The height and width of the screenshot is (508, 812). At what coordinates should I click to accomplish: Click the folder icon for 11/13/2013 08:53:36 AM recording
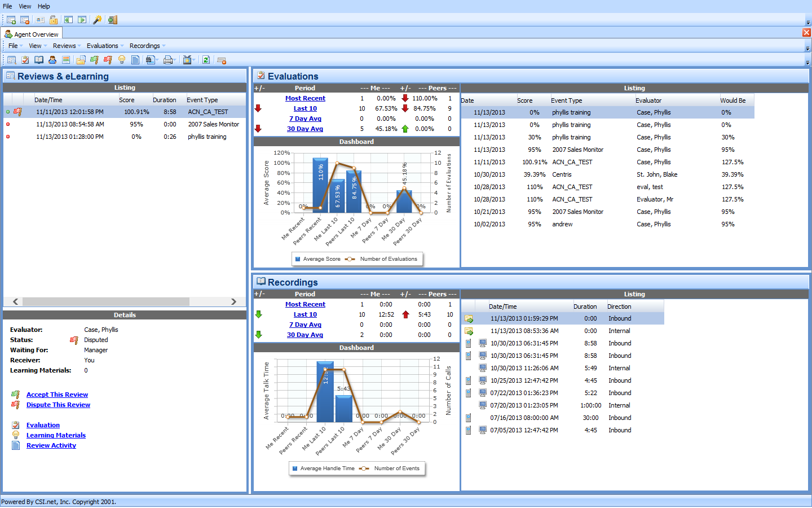[469, 331]
